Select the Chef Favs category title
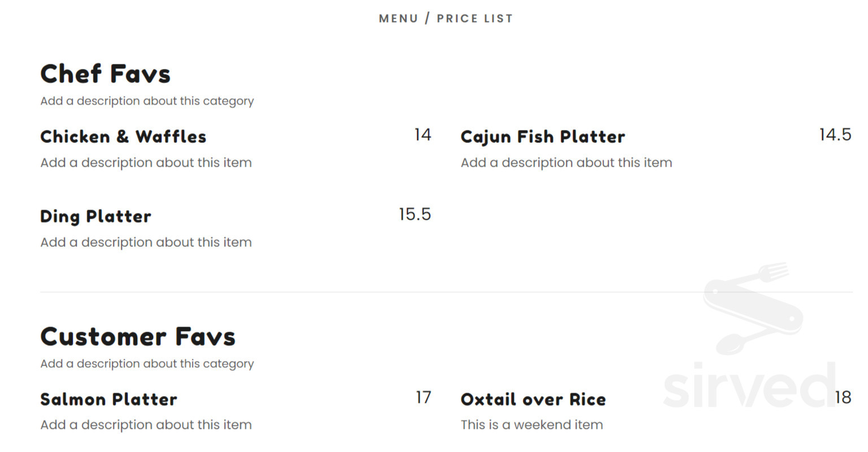Image resolution: width=868 pixels, height=452 pixels. click(x=105, y=74)
